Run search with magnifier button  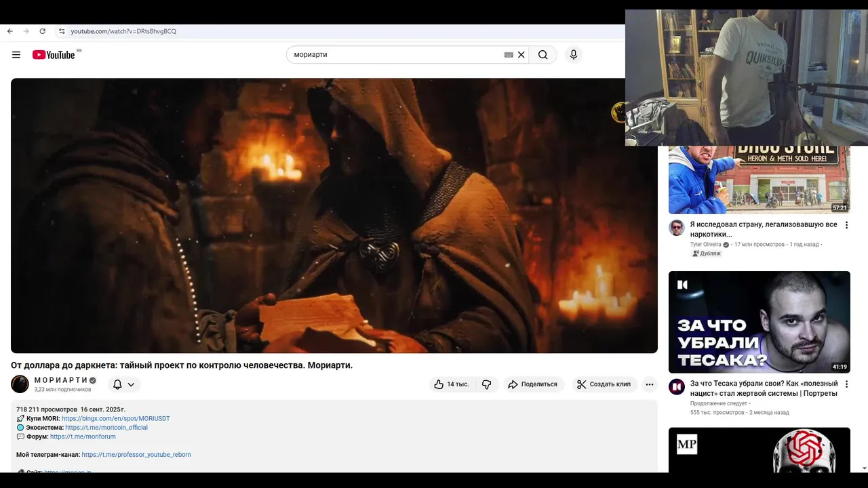(x=543, y=55)
